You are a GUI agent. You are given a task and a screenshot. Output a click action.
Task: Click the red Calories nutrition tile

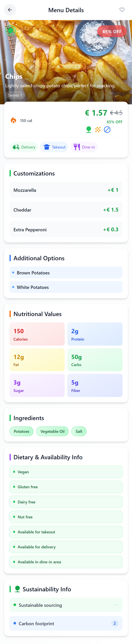37,334
